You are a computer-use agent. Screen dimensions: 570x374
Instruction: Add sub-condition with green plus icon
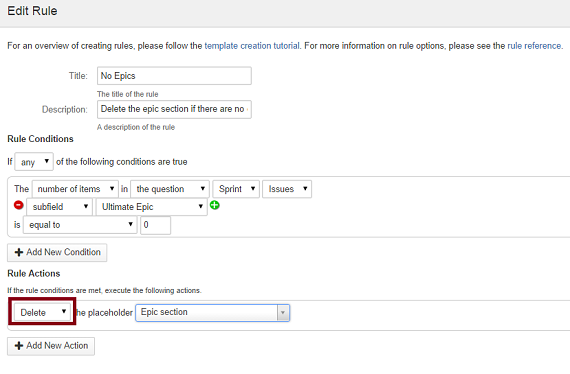coord(215,205)
